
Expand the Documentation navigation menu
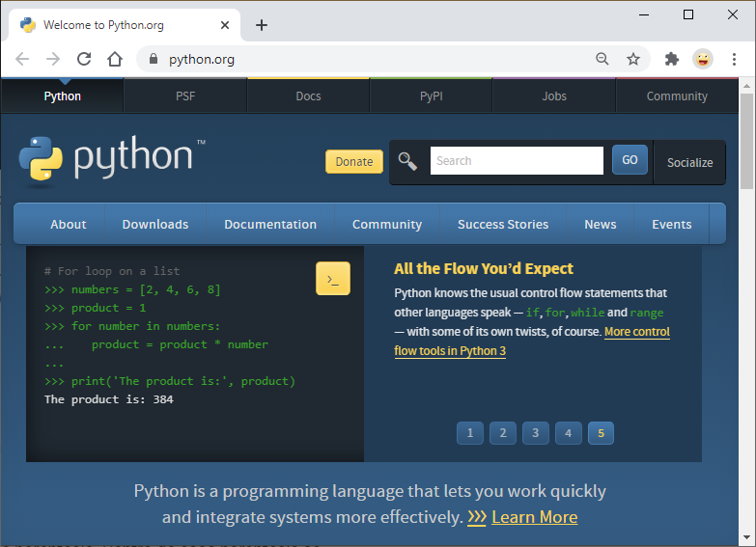pyautogui.click(x=270, y=224)
